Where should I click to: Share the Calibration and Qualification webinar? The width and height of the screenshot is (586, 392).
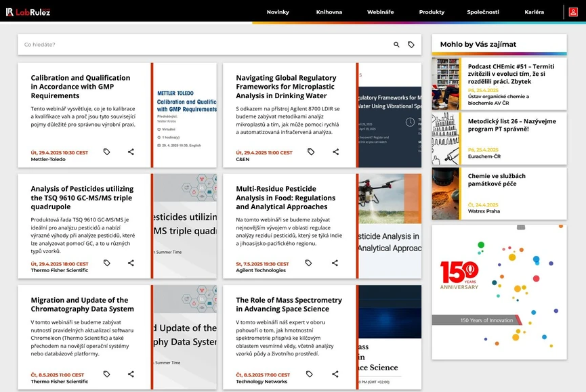131,152
